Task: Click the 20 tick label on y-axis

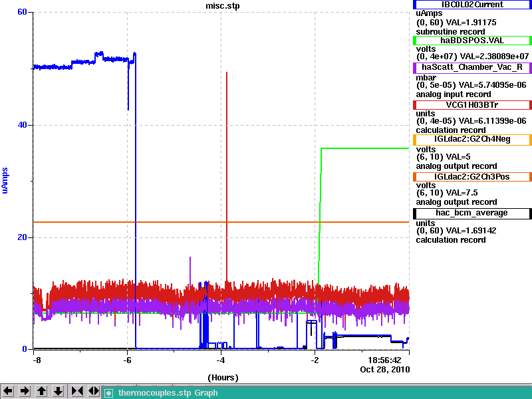Action: click(x=22, y=237)
